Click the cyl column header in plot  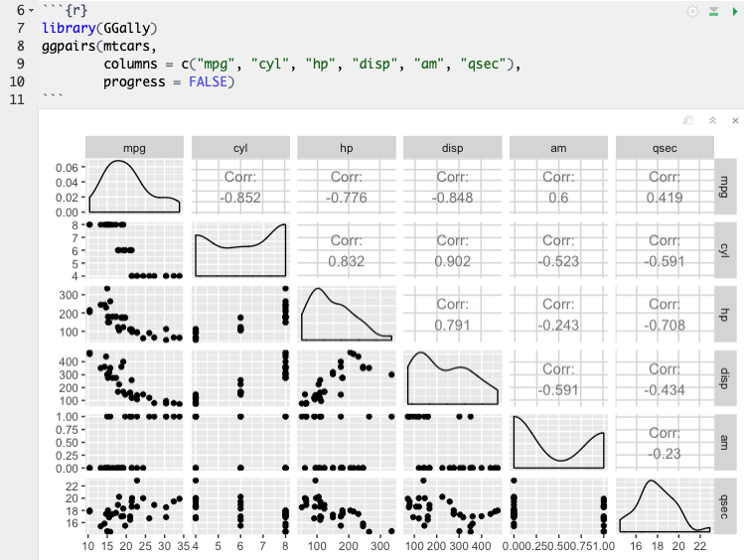point(240,148)
